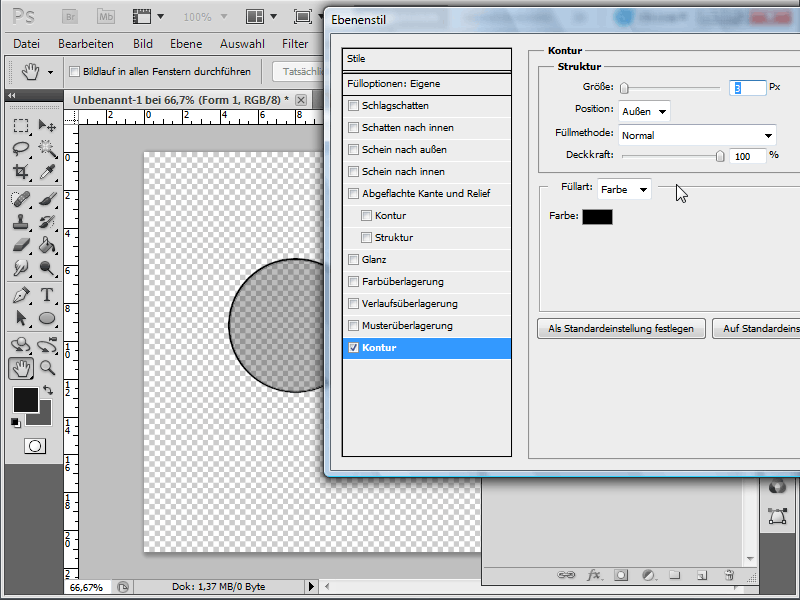The height and width of the screenshot is (600, 800).
Task: Click the Farbe black color swatch
Action: [597, 216]
